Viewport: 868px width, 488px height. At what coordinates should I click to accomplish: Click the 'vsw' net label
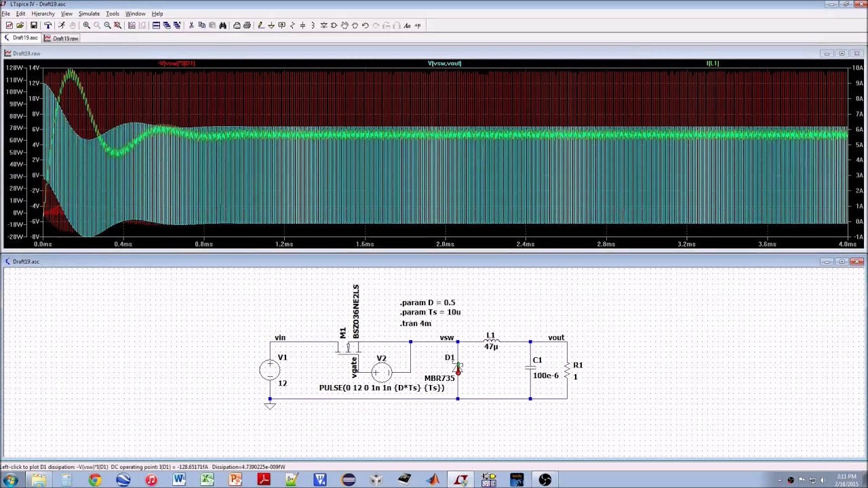(446, 338)
